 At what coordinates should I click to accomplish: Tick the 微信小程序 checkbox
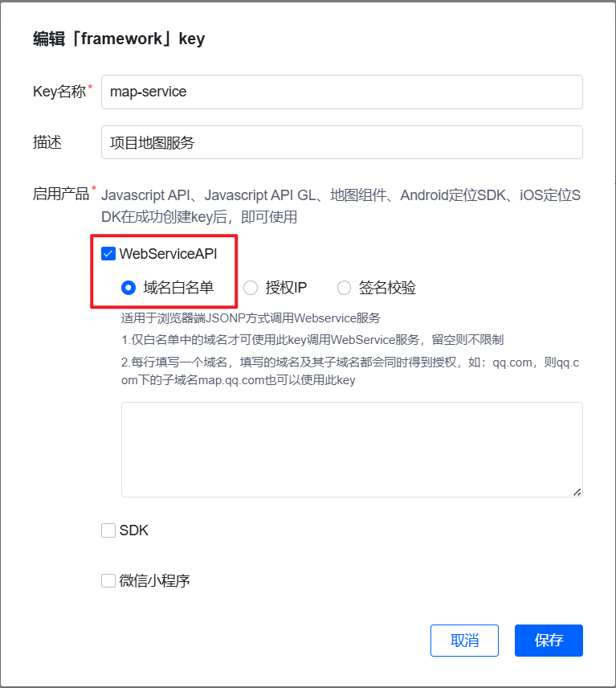pyautogui.click(x=108, y=580)
